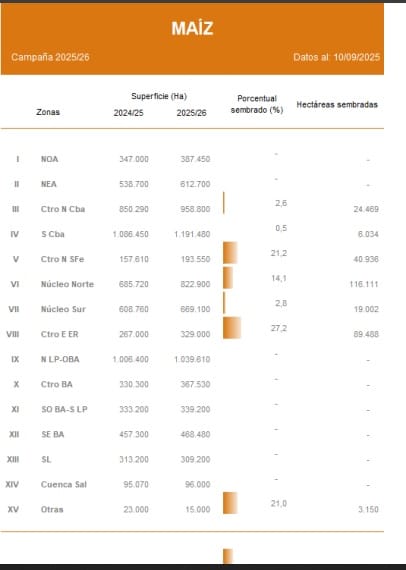Viewport: 406px width, 570px height.
Task: Click the Ctro E ER 27,2 percentage bar
Action: pyautogui.click(x=232, y=328)
